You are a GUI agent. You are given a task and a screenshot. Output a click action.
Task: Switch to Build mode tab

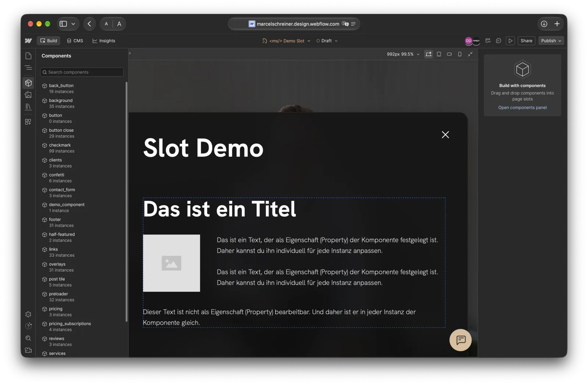[x=49, y=41]
